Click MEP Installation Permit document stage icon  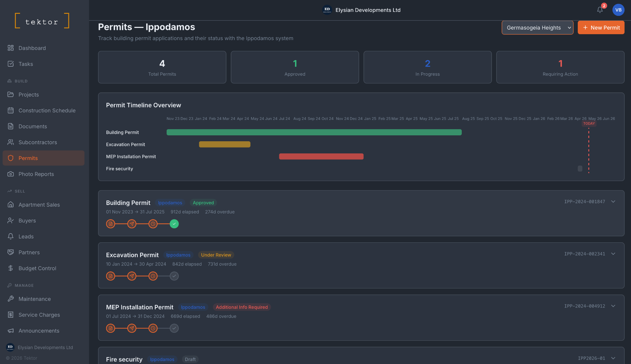pos(110,328)
